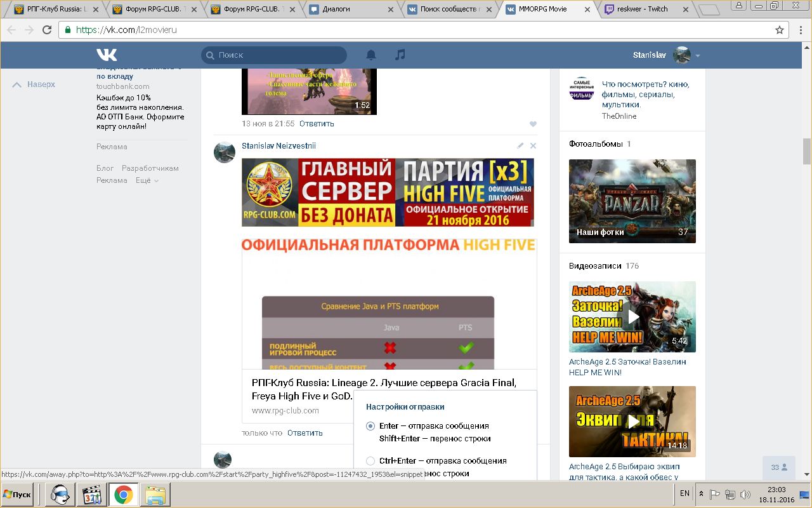Open Chrome from the Windows taskbar
The height and width of the screenshot is (508, 812).
click(122, 494)
